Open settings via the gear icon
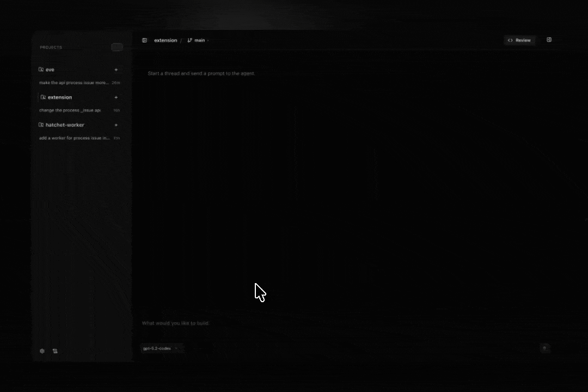Viewport: 588px width, 392px height. pyautogui.click(x=42, y=351)
